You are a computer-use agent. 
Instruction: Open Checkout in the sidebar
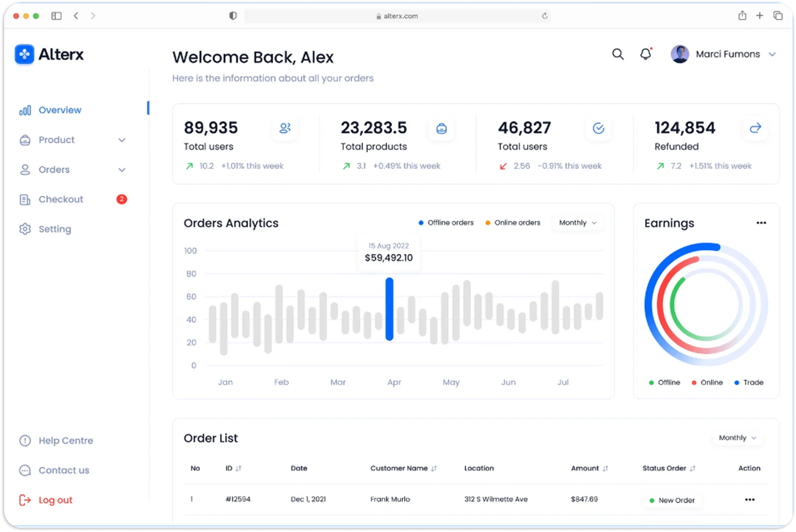pos(61,199)
